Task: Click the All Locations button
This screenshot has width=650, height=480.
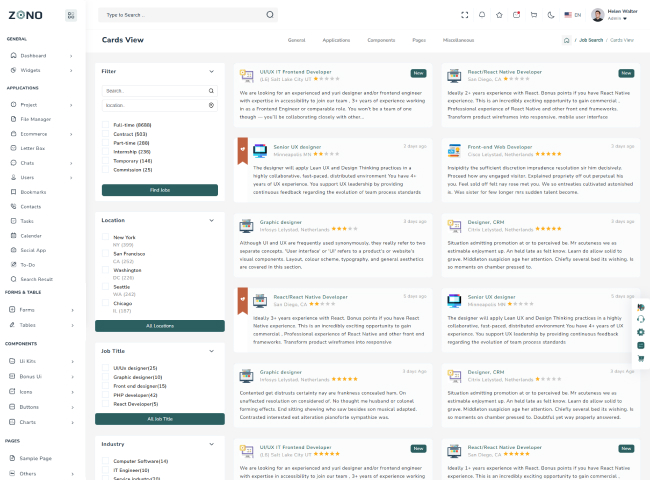Action: coord(160,326)
